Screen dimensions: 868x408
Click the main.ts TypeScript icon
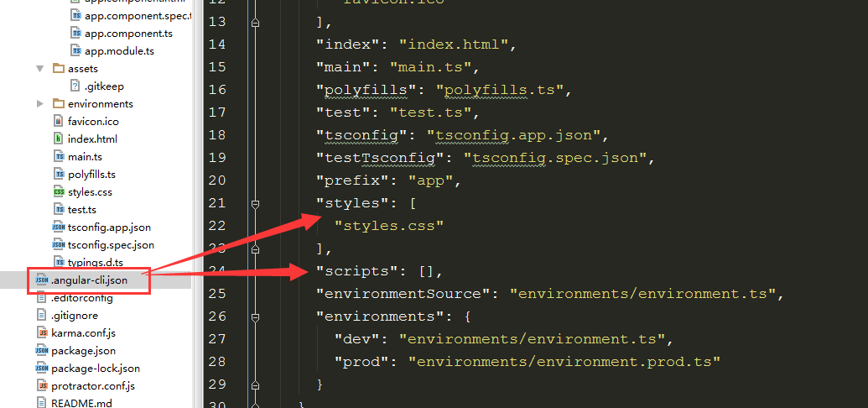point(59,157)
